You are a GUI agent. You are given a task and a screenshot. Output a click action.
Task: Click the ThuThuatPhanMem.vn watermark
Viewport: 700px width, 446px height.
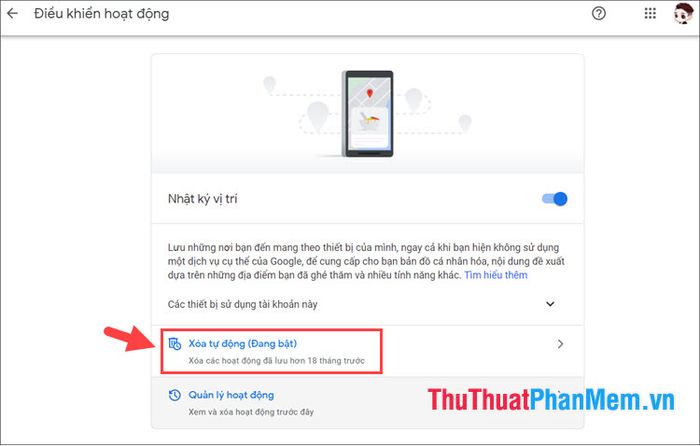(551, 400)
